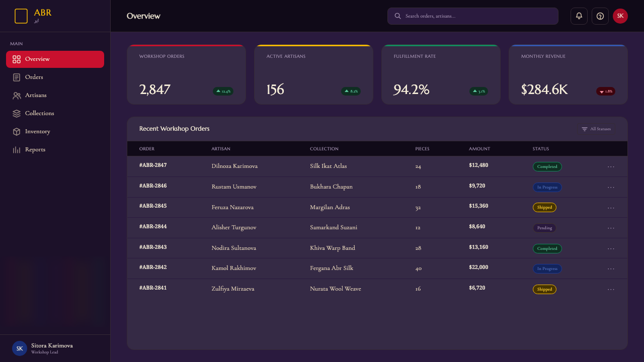Image resolution: width=644 pixels, height=362 pixels.
Task: Open order link #ABR-2846
Action: [153, 186]
